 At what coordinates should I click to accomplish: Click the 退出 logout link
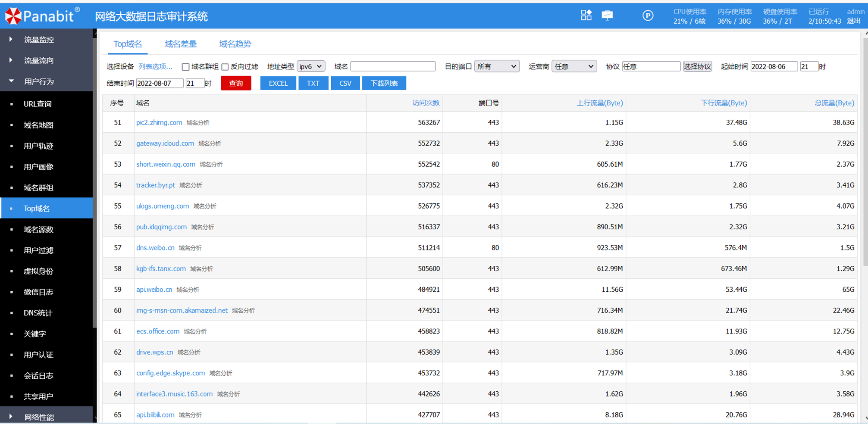(x=853, y=21)
